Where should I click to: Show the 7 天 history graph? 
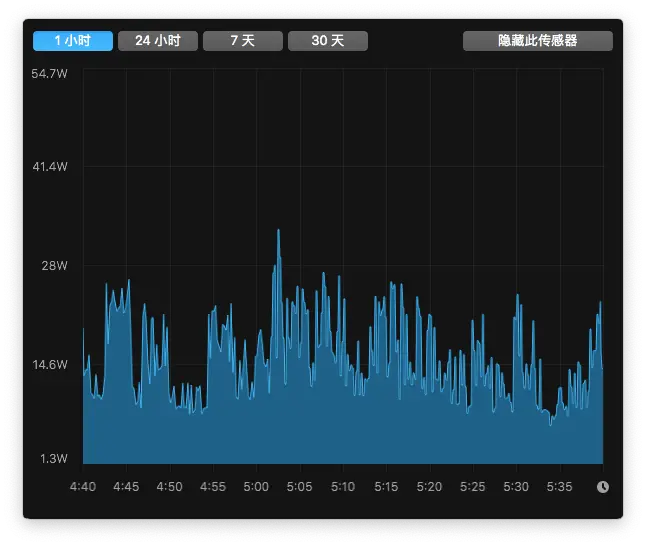(242, 41)
